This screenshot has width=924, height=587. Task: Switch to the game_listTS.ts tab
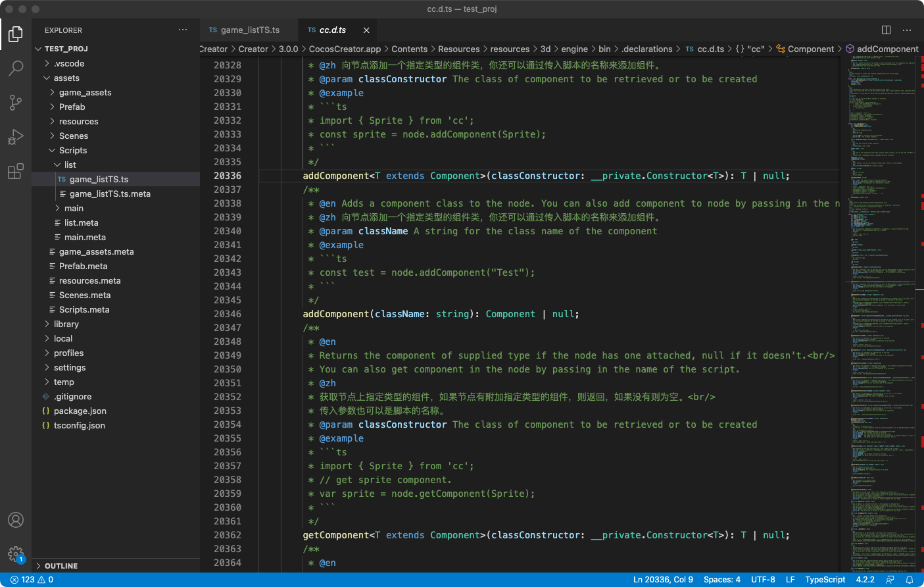pos(249,30)
